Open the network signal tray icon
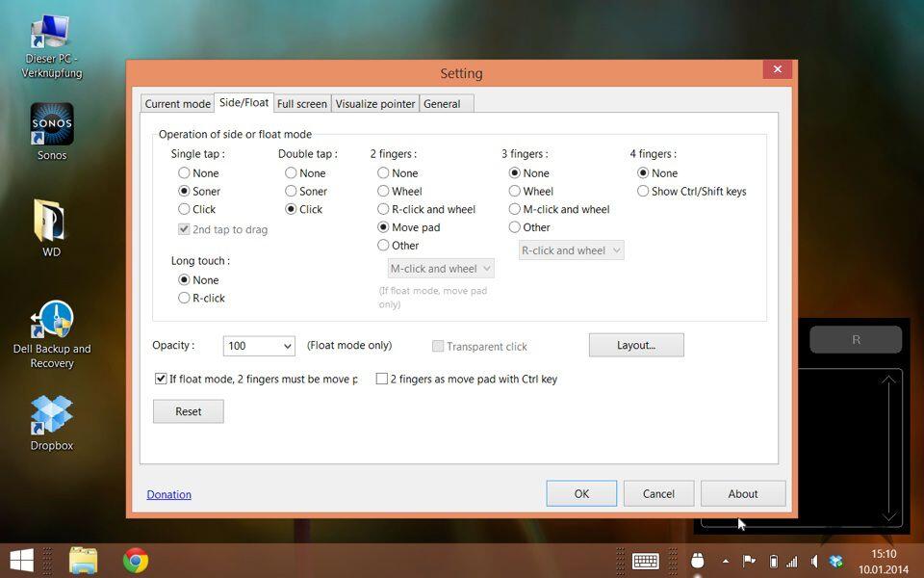The width and height of the screenshot is (924, 578). (792, 562)
